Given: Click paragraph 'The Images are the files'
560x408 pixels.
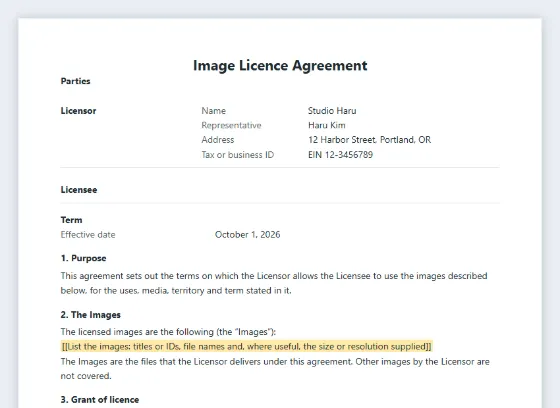Looking at the screenshot, I should (275, 369).
